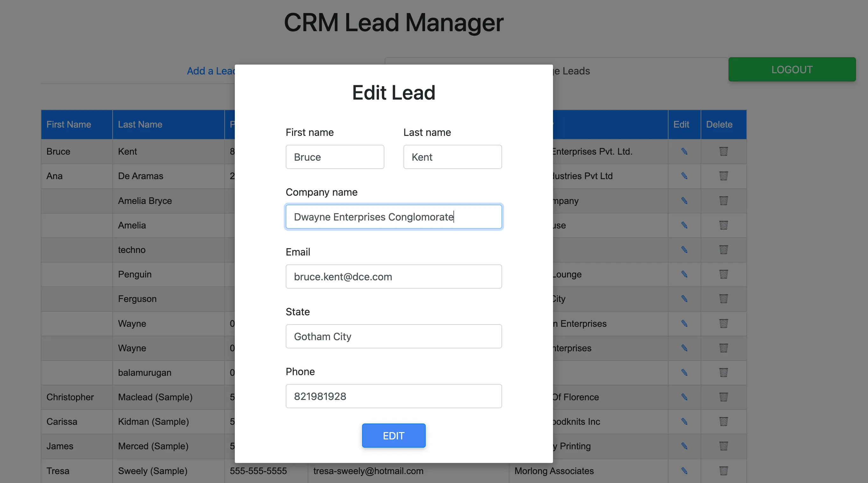Click pencil icon in techno row
The image size is (868, 483).
(x=684, y=250)
